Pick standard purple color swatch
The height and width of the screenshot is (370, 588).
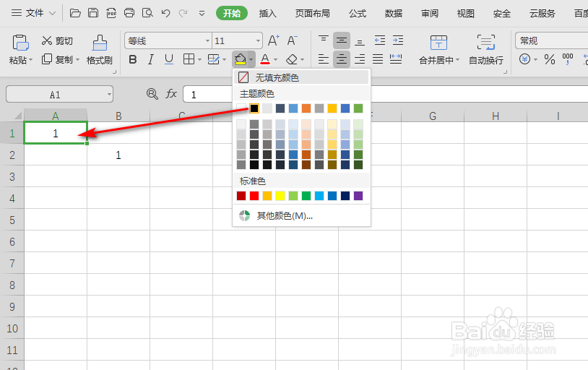[x=358, y=196]
